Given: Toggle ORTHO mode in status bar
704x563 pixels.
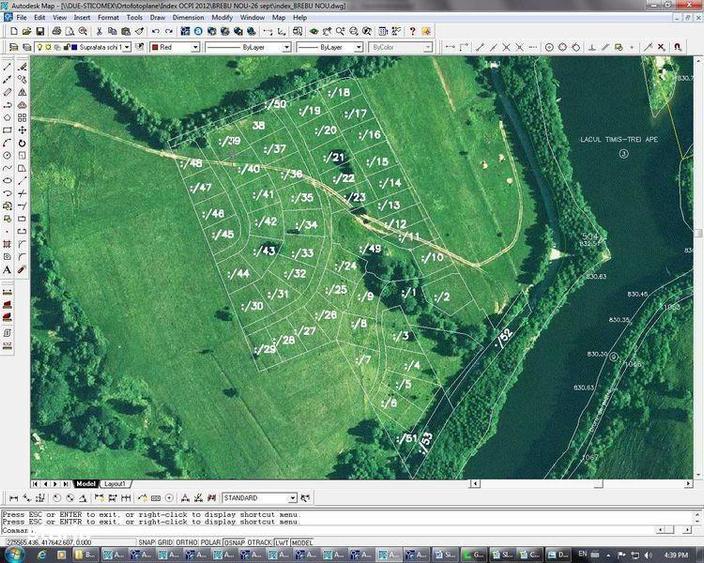Looking at the screenshot, I should point(187,542).
